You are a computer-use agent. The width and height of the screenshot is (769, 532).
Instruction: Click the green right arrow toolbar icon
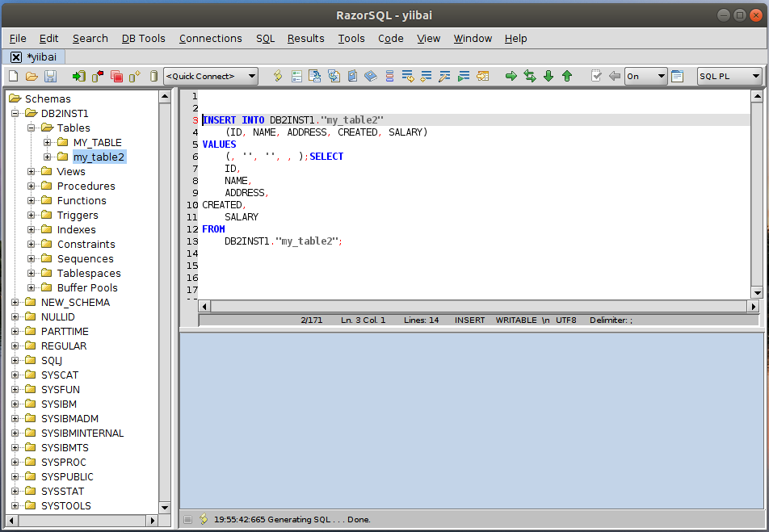[x=511, y=76]
